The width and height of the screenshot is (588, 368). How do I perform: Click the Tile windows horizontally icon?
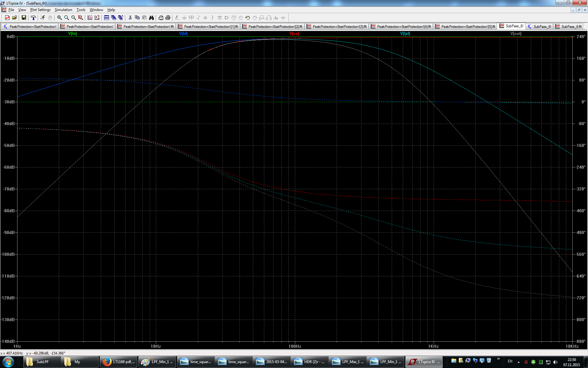tap(106, 18)
